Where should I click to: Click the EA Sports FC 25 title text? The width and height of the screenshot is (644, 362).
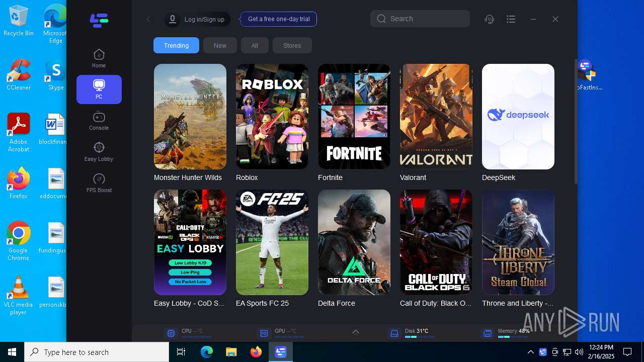(262, 303)
